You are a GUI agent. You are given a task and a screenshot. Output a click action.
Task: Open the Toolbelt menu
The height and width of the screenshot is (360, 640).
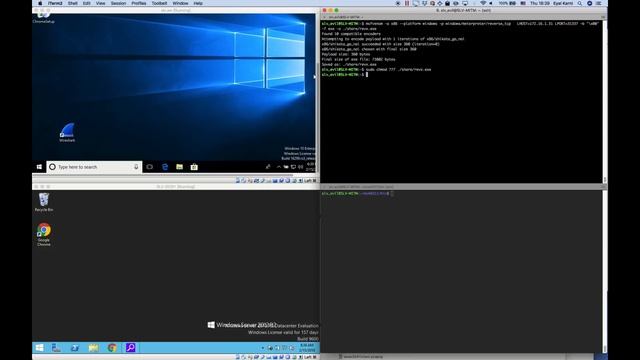(x=159, y=3)
